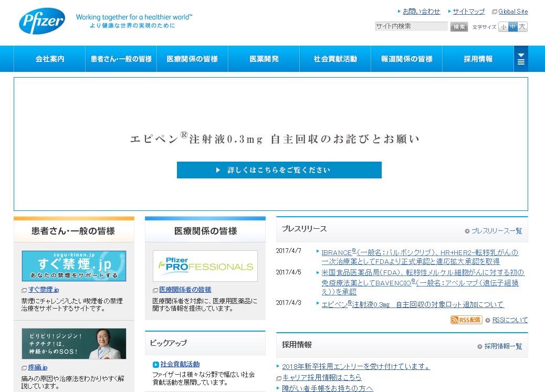Click the 2017/4/3 press release date
Viewport: 545px width, 392px height.
pos(288,303)
